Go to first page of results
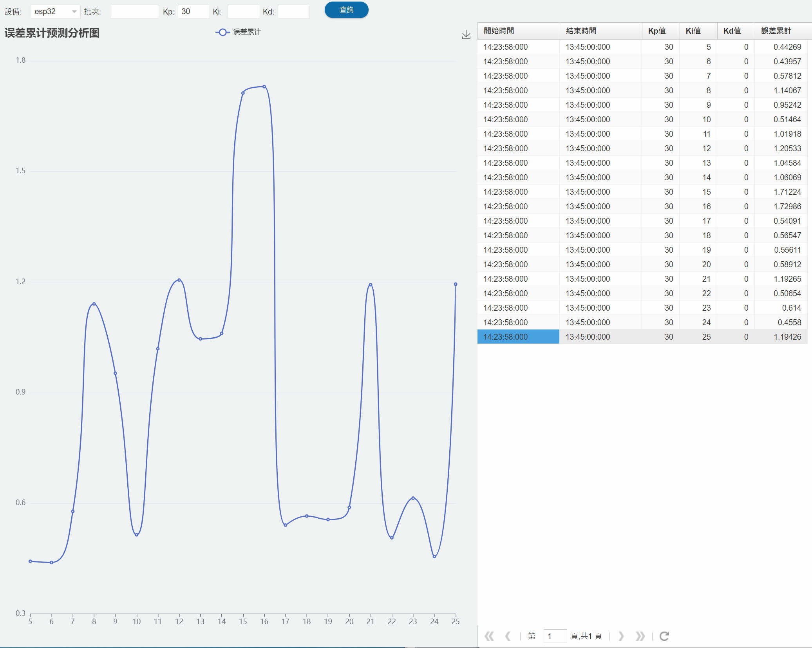Viewport: 812px width, 648px height. tap(489, 636)
